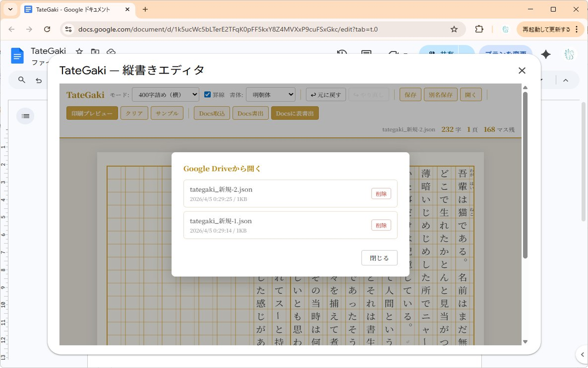Click the site information icon in address bar
588x368 pixels.
coord(68,29)
